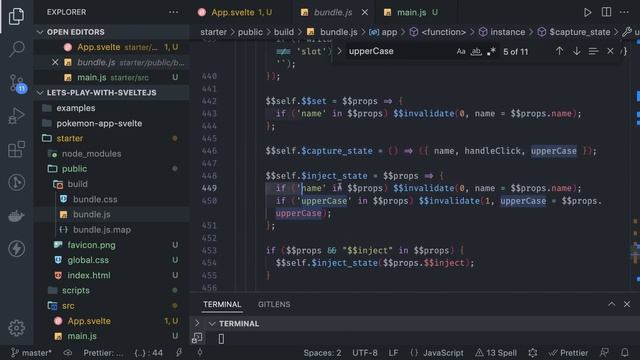The height and width of the screenshot is (360, 640).
Task: Go to previous search match arrow
Action: 559,51
